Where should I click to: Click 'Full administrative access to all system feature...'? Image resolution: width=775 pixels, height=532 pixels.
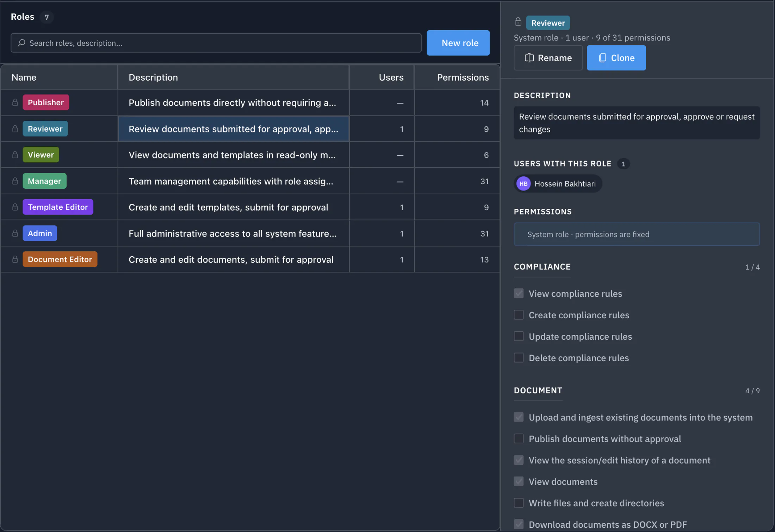pyautogui.click(x=232, y=233)
